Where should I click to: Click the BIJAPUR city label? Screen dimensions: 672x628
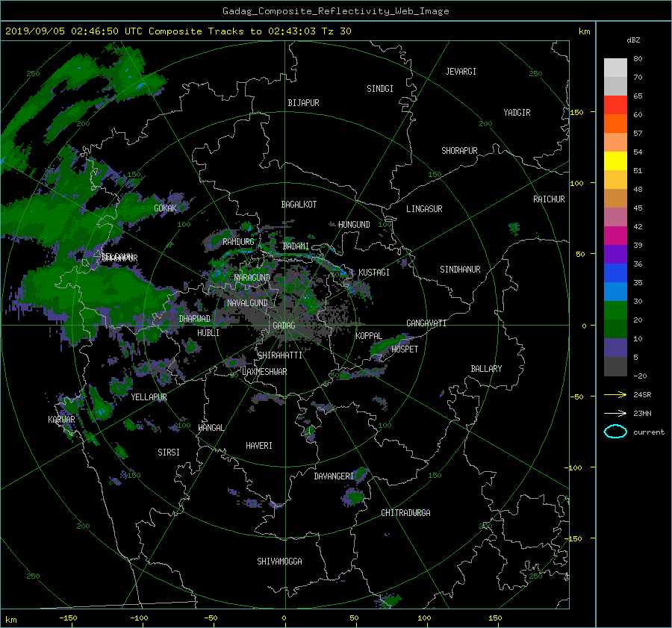[303, 103]
